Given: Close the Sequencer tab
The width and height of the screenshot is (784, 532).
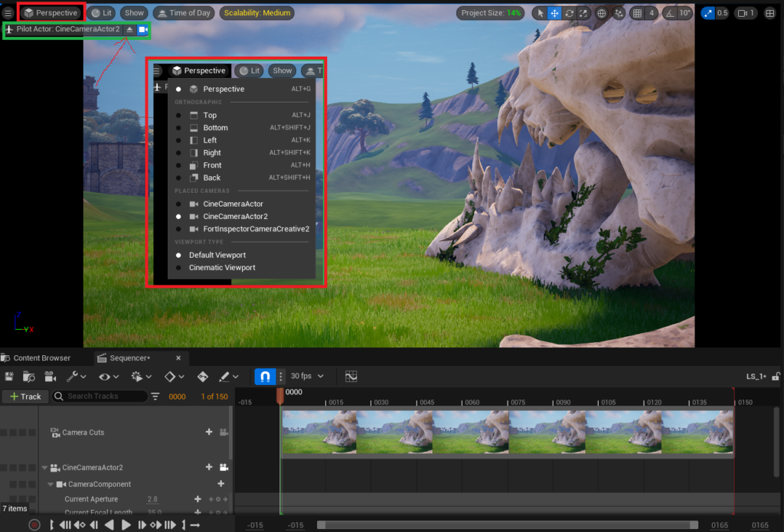Looking at the screenshot, I should [x=178, y=358].
